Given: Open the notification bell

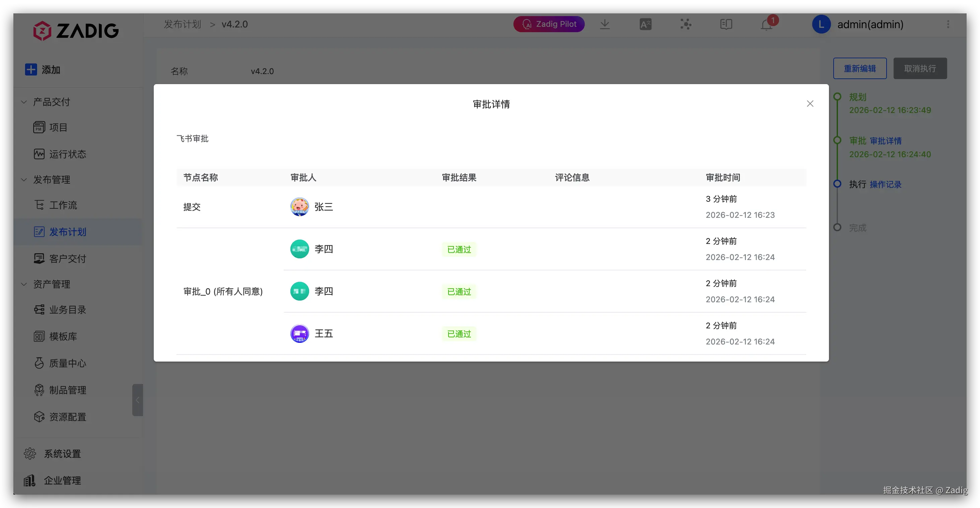Looking at the screenshot, I should point(766,25).
